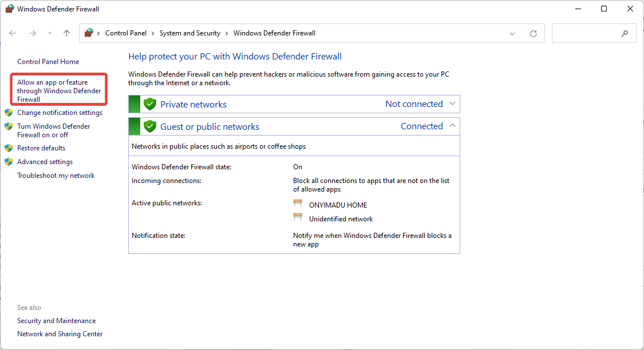Click the Back navigation arrow
This screenshot has width=644, height=350.
pos(13,33)
